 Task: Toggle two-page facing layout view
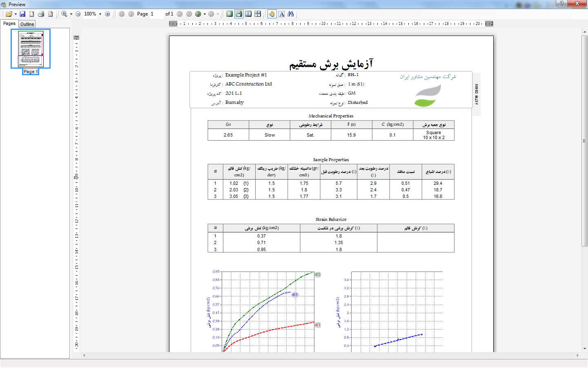(x=248, y=14)
